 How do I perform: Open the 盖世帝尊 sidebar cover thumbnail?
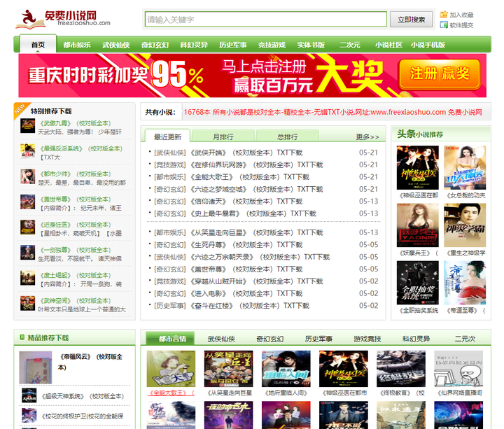tap(27, 202)
